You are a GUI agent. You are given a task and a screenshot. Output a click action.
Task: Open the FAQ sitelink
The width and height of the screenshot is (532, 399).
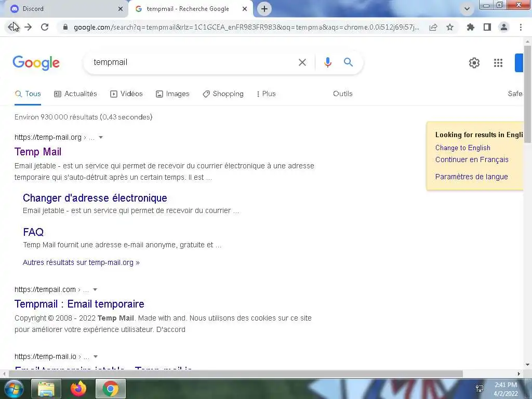click(x=33, y=232)
